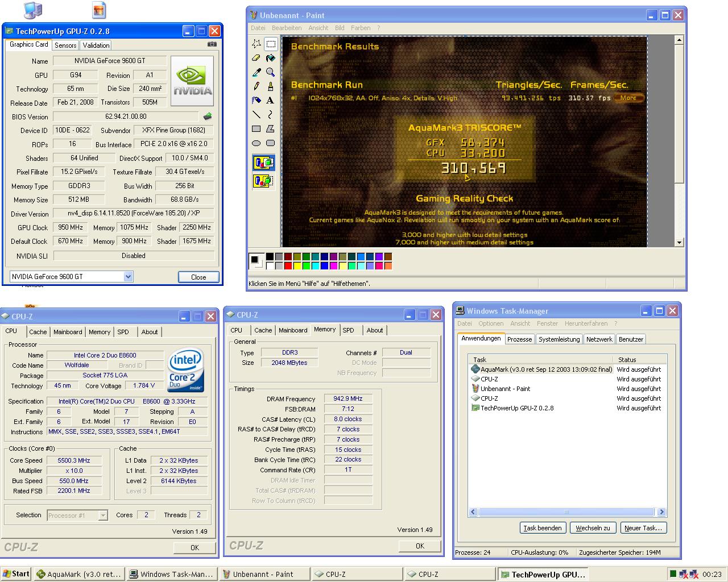Click OK in CPU-Z memory window
This screenshot has width=728, height=582.
(420, 546)
